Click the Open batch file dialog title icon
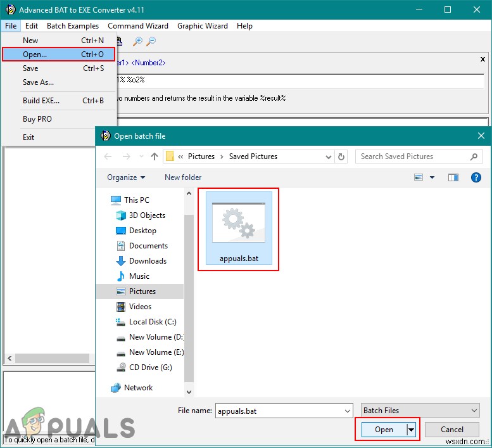Viewport: 492px width, 448px height. (x=105, y=136)
